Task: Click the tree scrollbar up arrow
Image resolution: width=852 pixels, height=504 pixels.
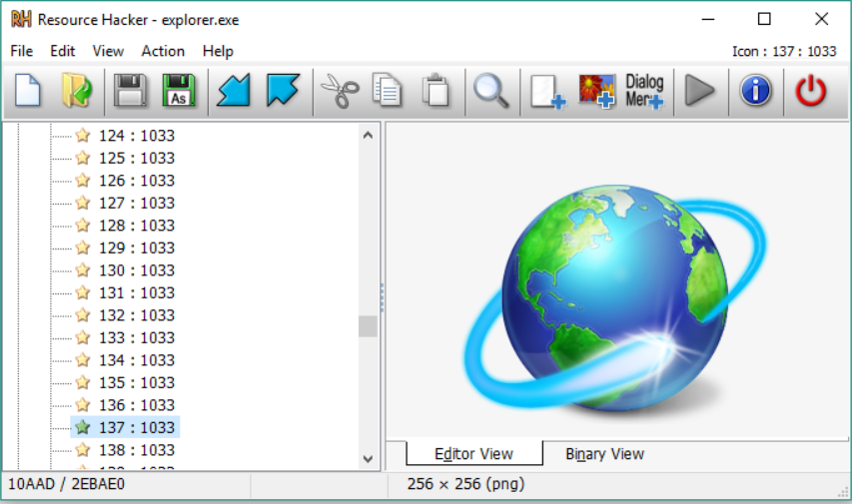Action: [x=368, y=136]
